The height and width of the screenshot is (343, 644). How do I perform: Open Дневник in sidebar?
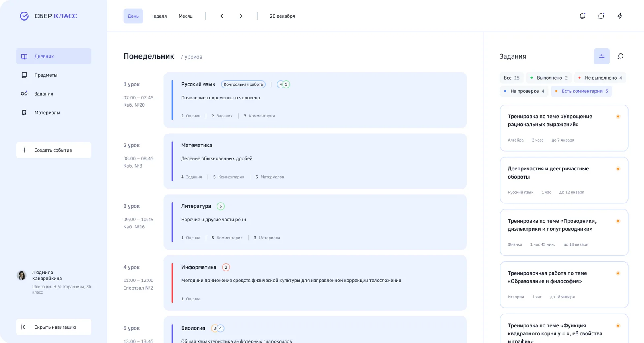(x=54, y=56)
